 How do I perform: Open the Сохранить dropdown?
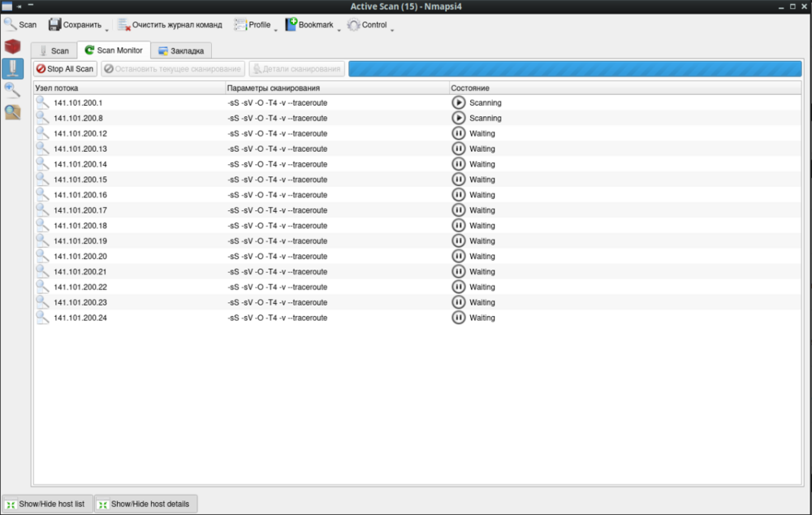point(79,25)
